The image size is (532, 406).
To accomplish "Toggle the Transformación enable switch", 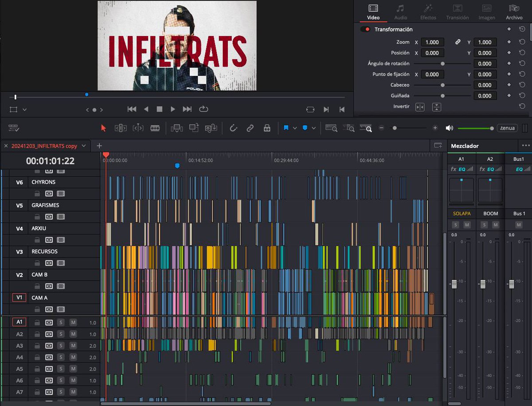I will [365, 29].
